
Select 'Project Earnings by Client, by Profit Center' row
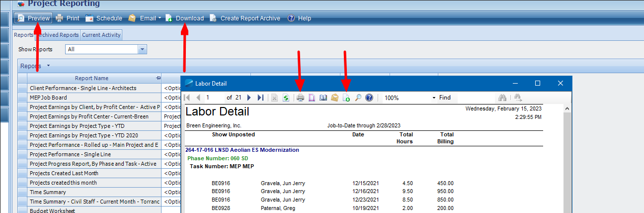(94, 107)
